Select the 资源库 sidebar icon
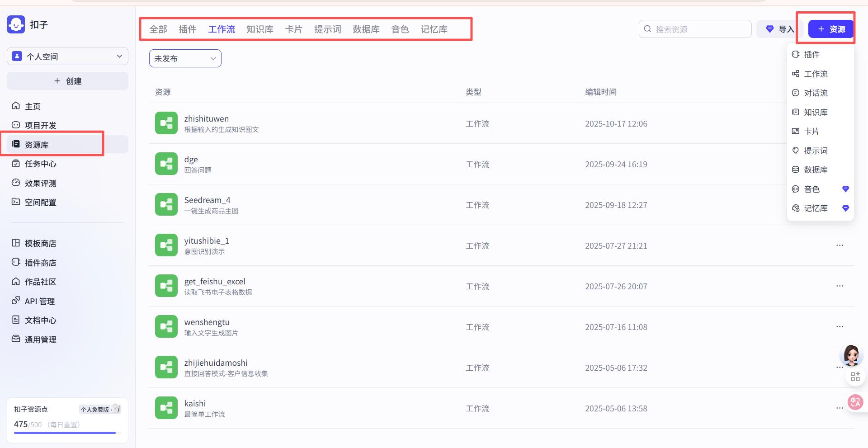 point(16,144)
